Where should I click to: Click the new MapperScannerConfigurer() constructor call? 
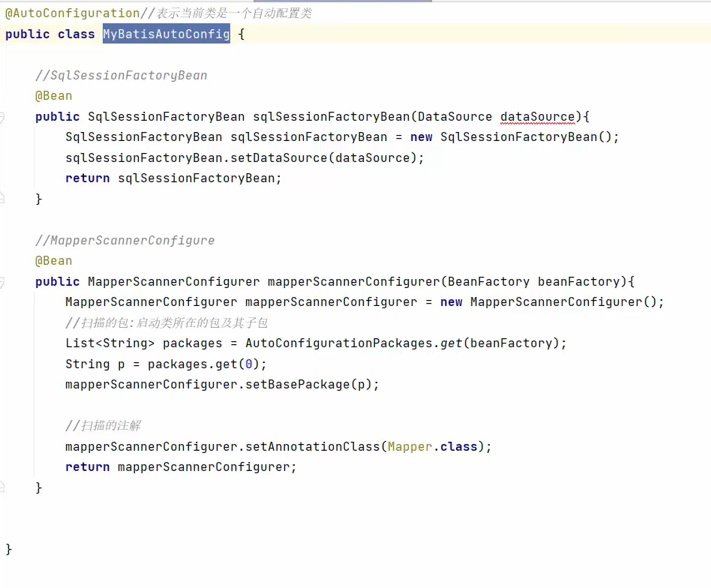(552, 302)
